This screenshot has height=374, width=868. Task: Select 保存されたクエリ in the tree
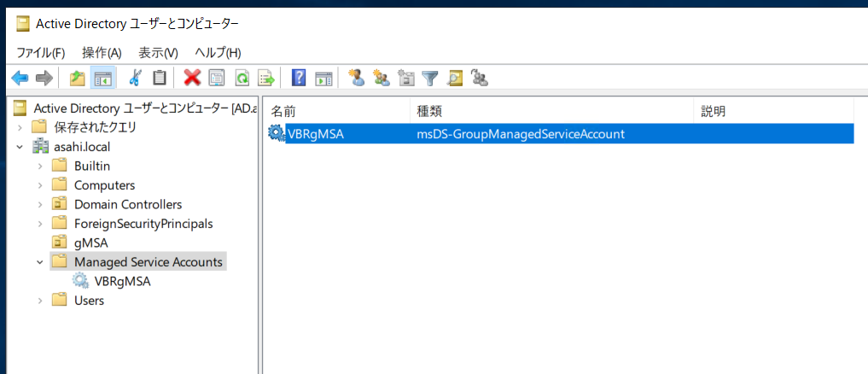(x=95, y=127)
